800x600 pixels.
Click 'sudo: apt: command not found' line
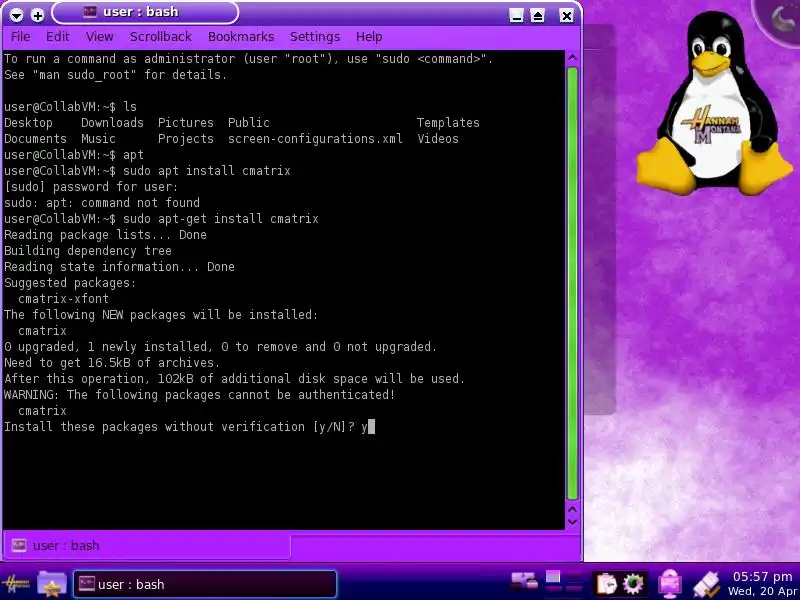click(x=102, y=203)
